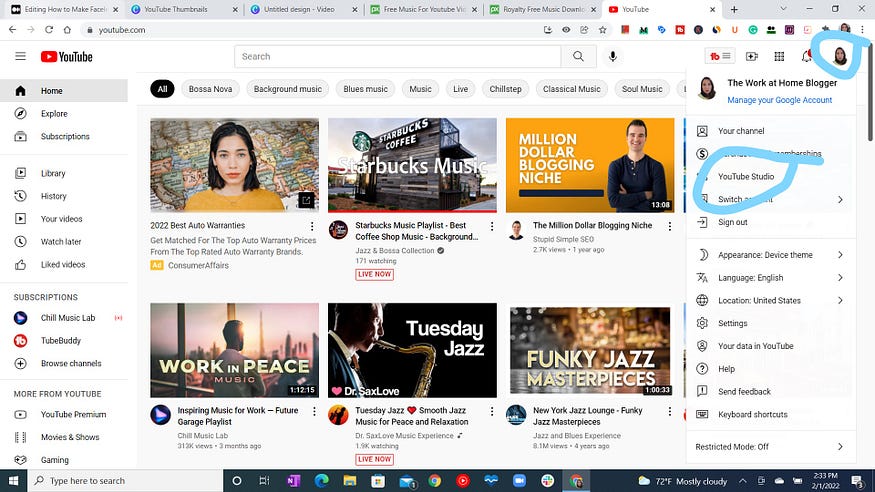Click the Windows Start button

13,481
